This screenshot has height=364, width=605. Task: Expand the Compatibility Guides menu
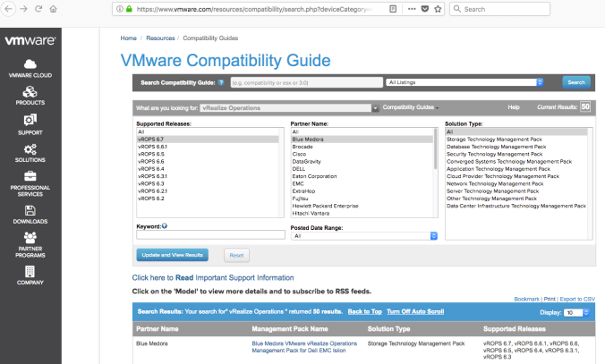(x=411, y=107)
